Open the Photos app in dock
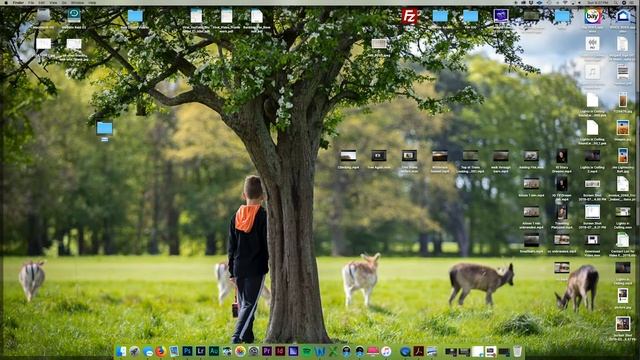The image size is (640, 360). pyautogui.click(x=240, y=351)
